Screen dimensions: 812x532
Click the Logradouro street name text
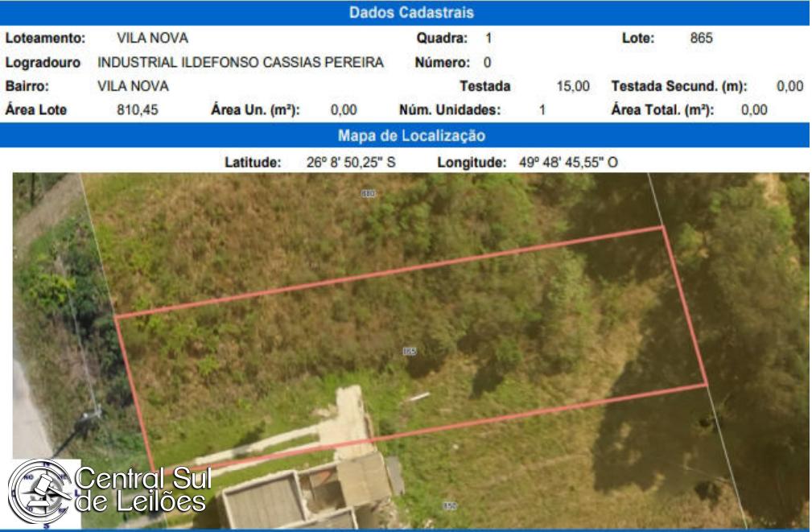coord(241,62)
